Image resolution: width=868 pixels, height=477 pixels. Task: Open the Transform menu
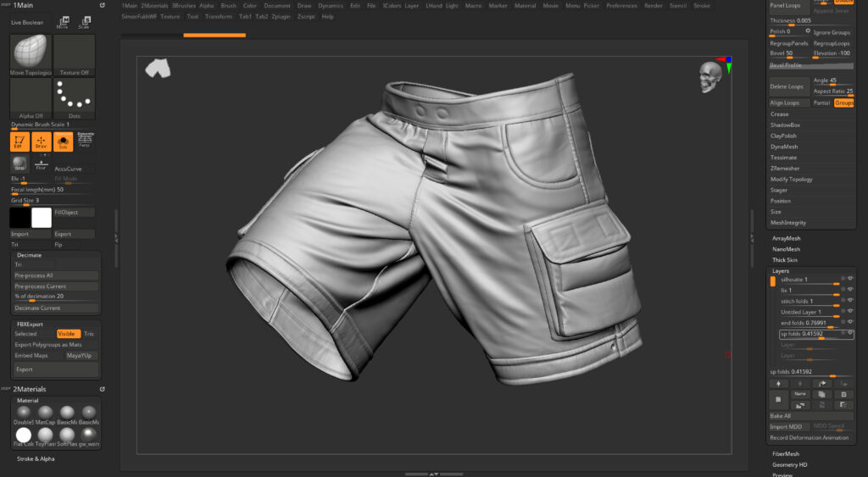[x=219, y=17]
